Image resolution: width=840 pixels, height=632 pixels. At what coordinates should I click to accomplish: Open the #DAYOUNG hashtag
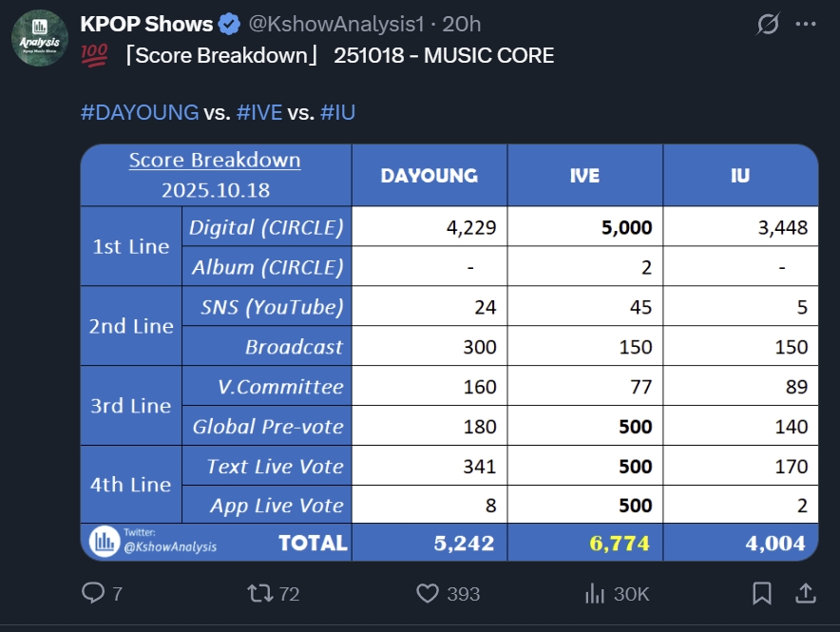(x=140, y=112)
